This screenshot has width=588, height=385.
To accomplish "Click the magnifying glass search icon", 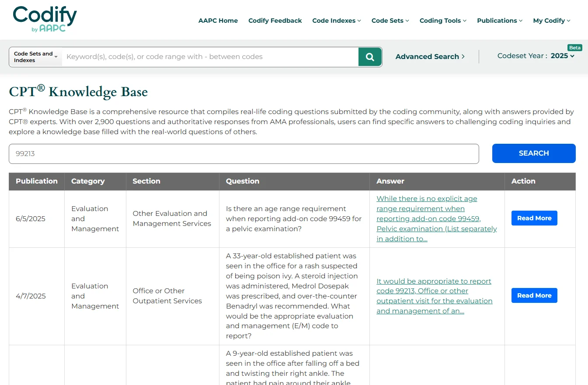I will click(370, 57).
